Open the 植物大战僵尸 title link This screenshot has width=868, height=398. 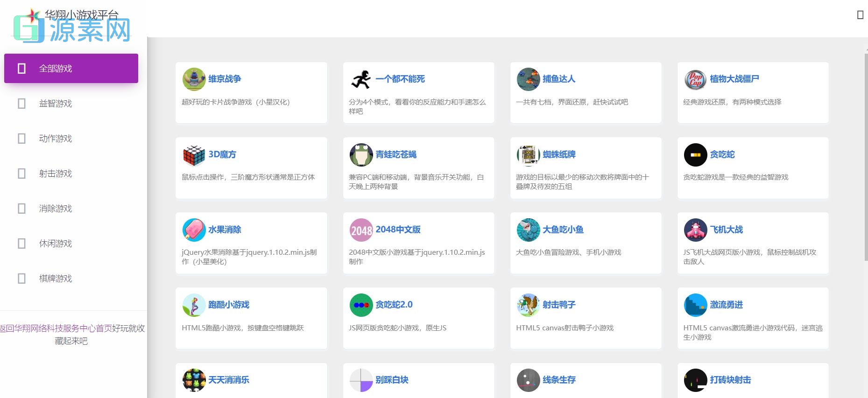pos(734,79)
